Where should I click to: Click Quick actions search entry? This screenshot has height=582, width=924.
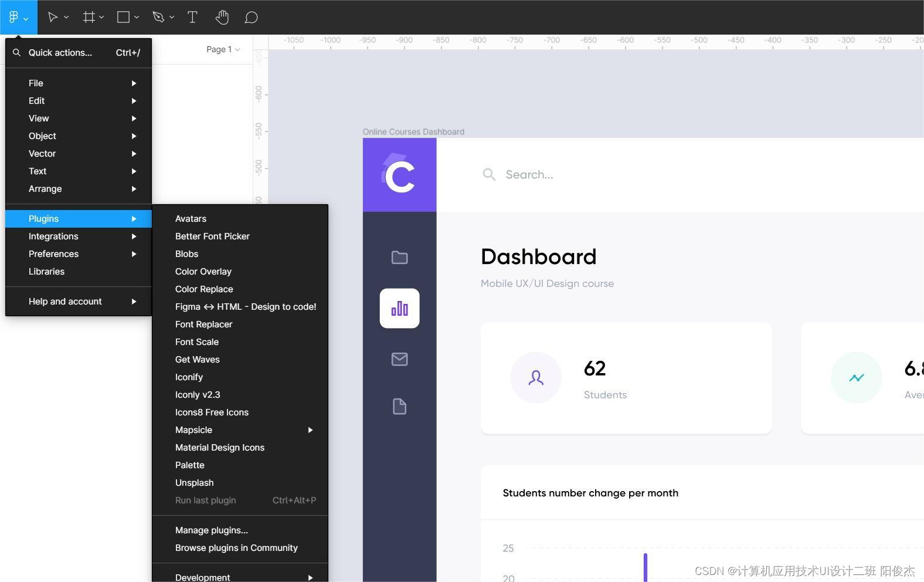coord(79,52)
